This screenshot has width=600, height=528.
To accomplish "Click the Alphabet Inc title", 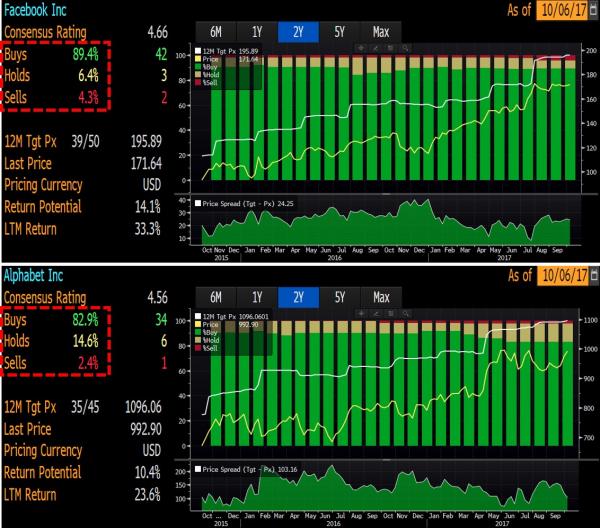I will 33,275.
